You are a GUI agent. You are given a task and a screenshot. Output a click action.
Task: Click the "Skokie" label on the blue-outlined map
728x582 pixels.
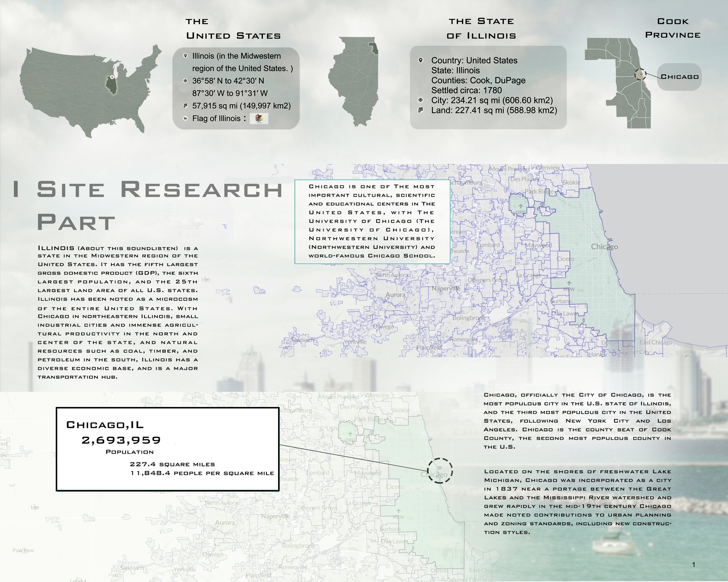(x=571, y=182)
